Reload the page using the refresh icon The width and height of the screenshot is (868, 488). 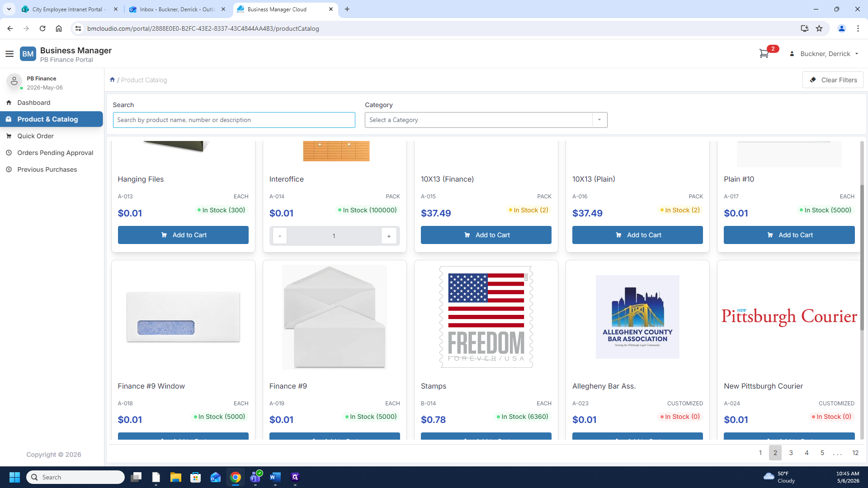tap(42, 28)
